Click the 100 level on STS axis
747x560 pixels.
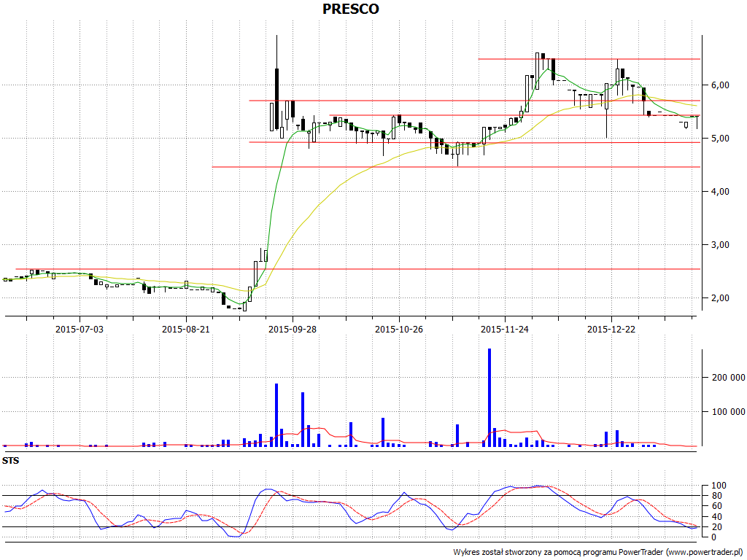coord(719,486)
